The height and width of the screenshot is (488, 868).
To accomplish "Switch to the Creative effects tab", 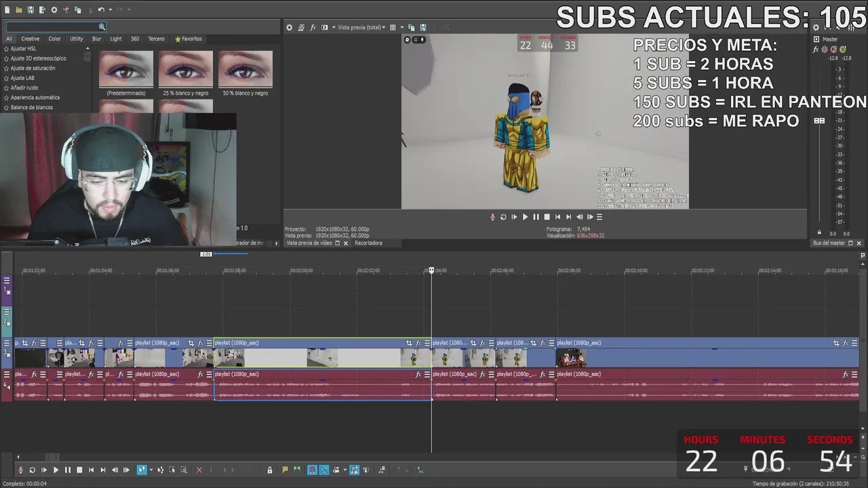I will [x=30, y=39].
